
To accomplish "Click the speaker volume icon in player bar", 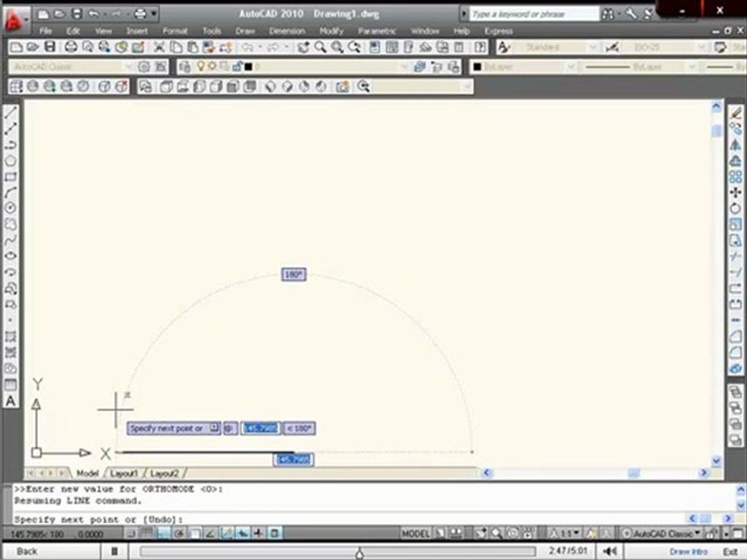I will [610, 551].
